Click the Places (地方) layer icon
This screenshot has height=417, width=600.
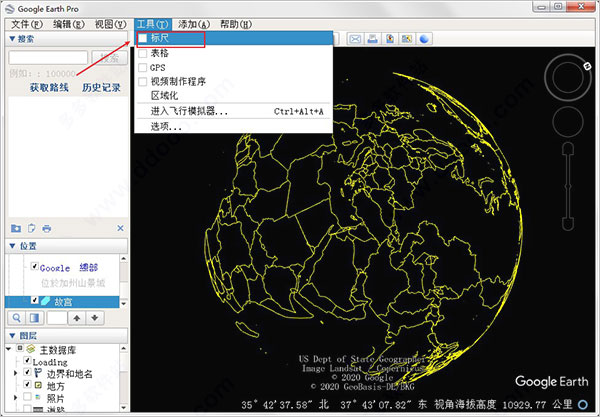tap(38, 385)
